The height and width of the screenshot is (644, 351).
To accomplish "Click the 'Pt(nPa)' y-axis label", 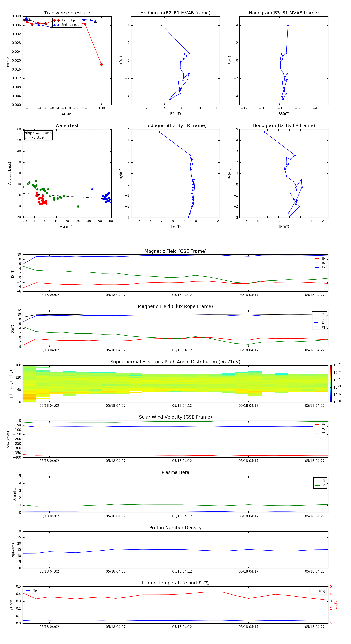I will [8, 61].
